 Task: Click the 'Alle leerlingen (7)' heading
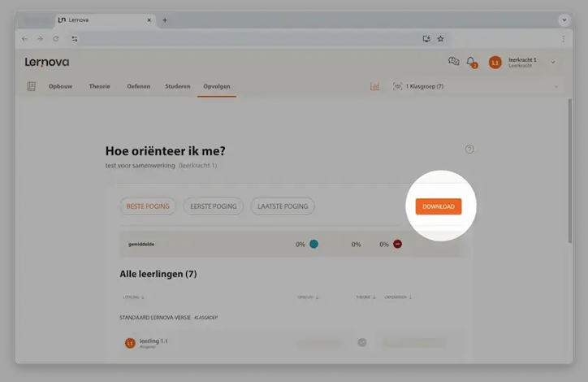158,274
